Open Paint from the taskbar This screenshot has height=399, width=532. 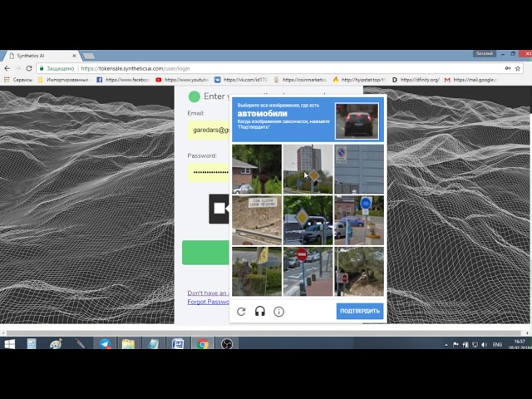56,344
